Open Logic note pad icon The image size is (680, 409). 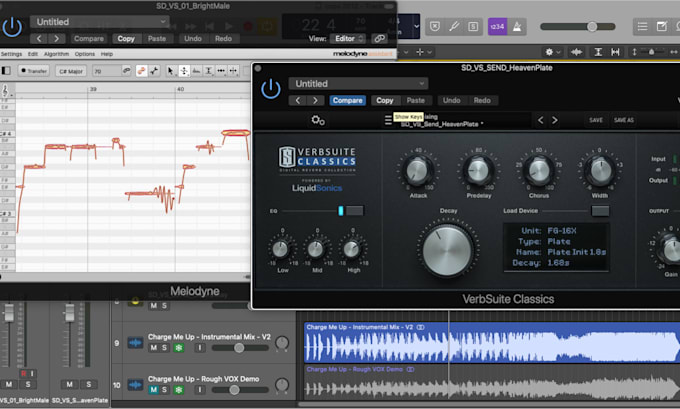pos(662,26)
